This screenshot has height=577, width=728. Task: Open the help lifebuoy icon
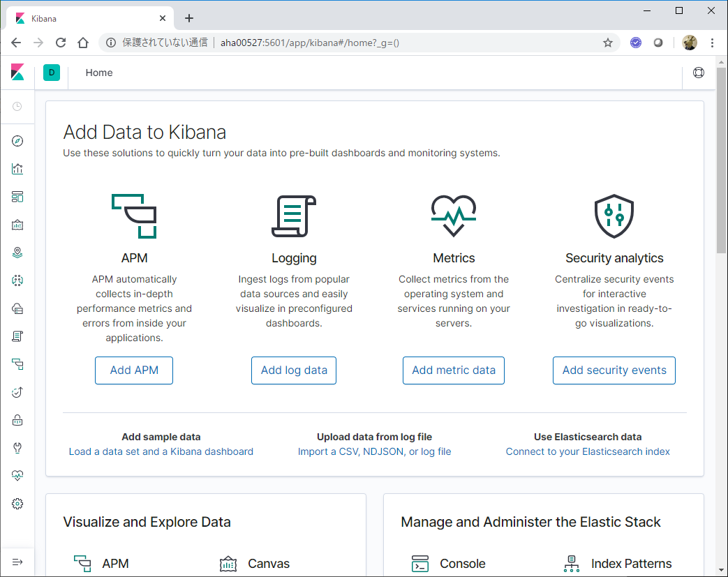coord(698,73)
